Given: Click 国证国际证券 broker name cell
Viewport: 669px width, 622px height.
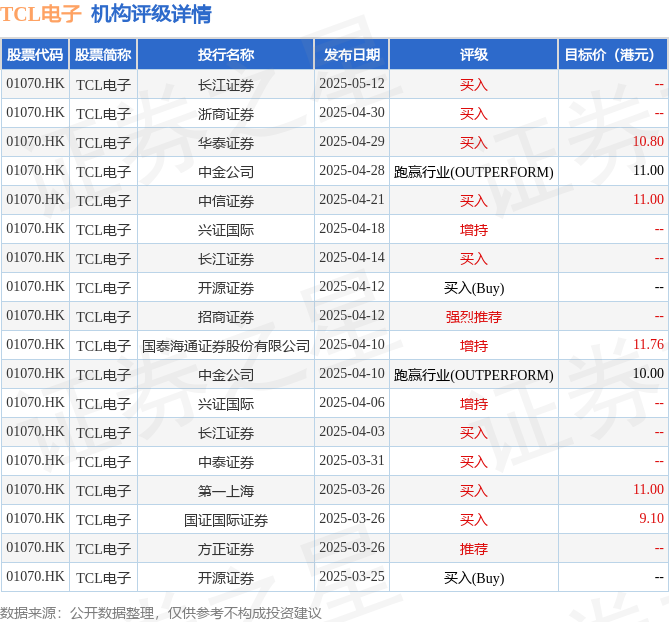Looking at the screenshot, I should click(x=226, y=520).
